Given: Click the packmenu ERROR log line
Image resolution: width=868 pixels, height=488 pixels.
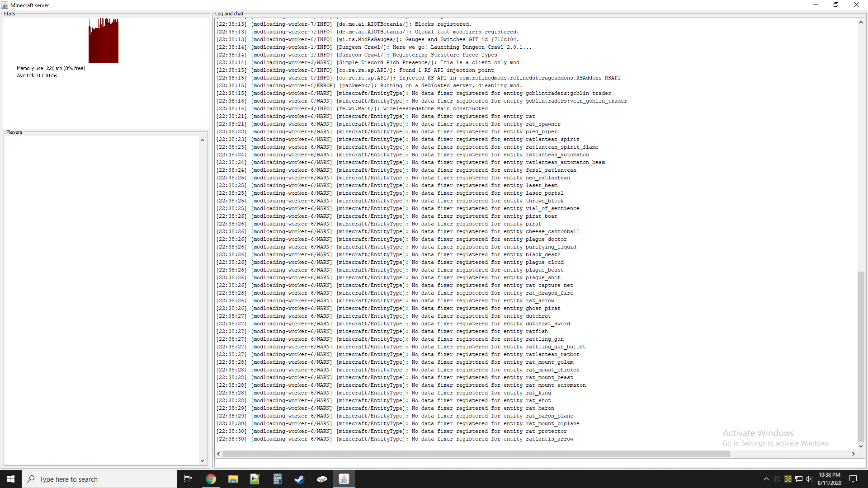Looking at the screenshot, I should tap(369, 85).
